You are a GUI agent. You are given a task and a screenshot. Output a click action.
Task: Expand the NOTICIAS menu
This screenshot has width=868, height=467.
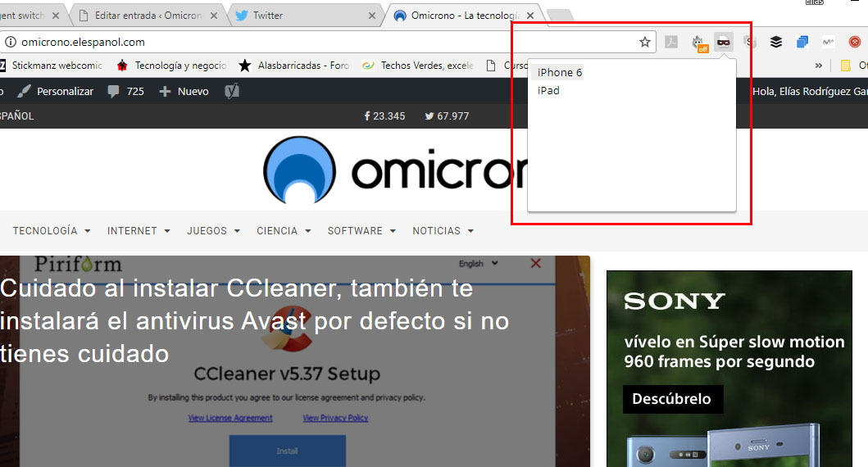[x=443, y=231]
